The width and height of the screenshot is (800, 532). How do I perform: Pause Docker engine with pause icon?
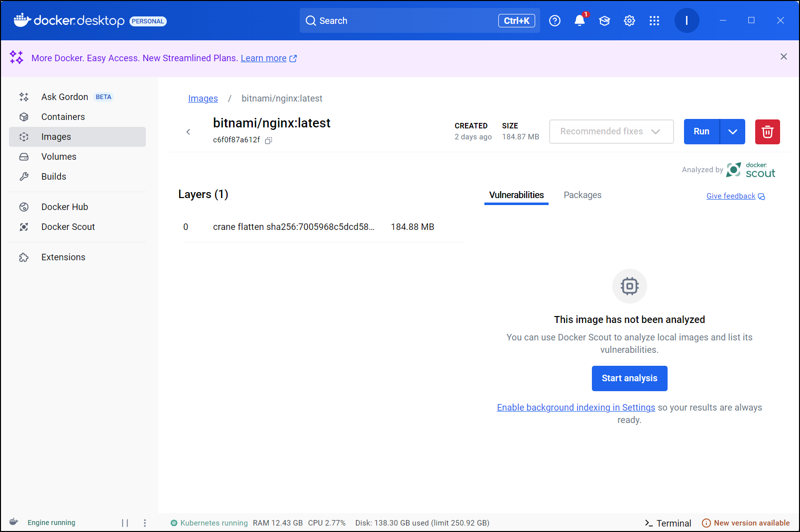[x=125, y=523]
